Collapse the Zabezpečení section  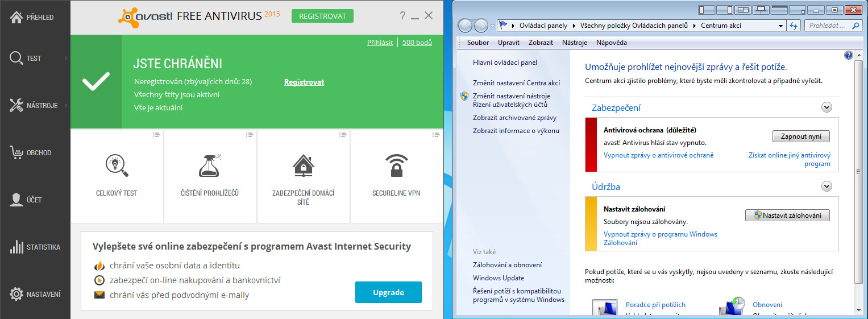point(827,107)
